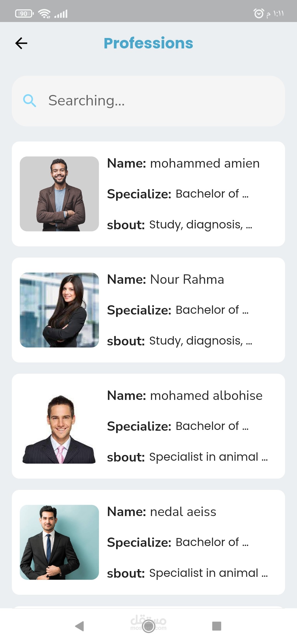297x644 pixels.
Task: Open mohammed amien's profile photo
Action: pos(59,194)
